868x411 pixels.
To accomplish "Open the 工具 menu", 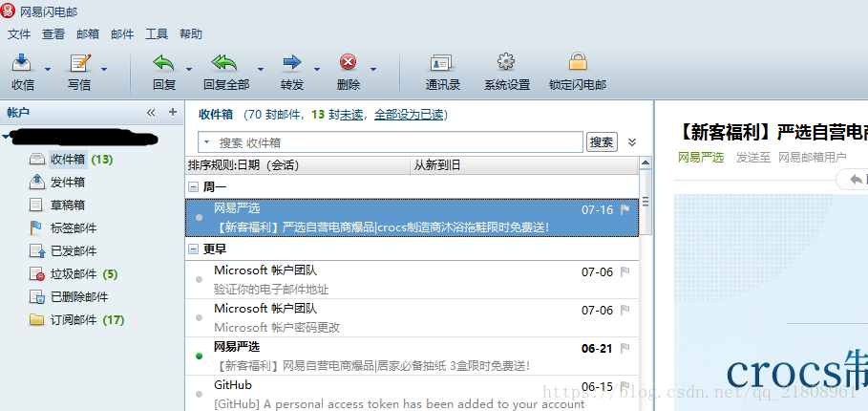I will pyautogui.click(x=157, y=34).
